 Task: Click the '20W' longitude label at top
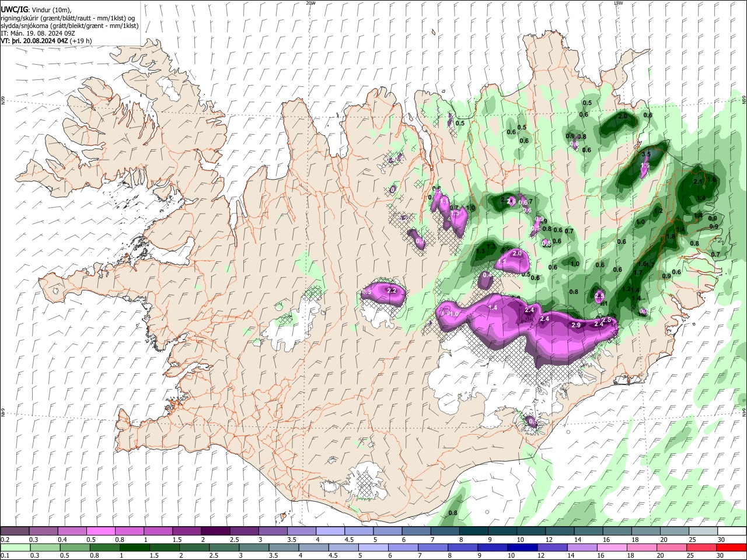coord(310,3)
